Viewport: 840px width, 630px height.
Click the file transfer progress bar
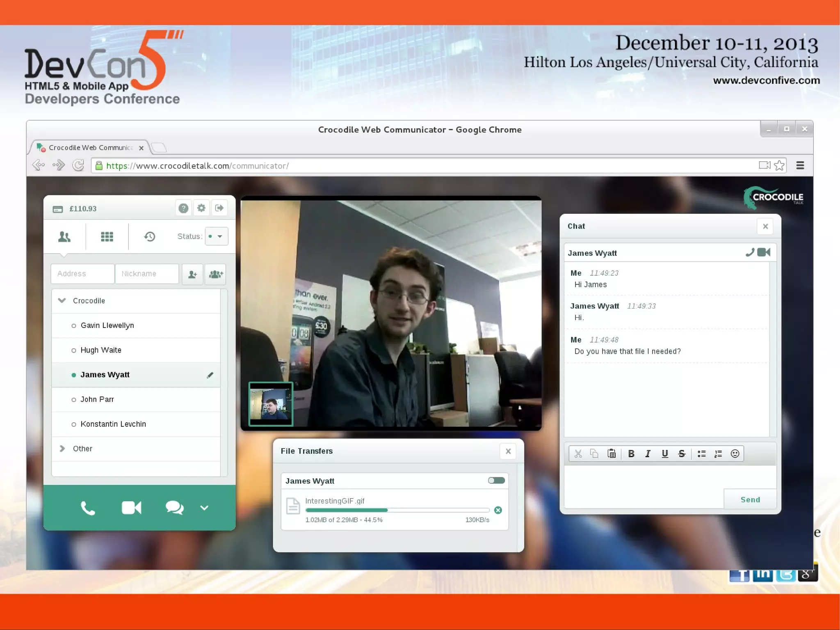point(397,510)
